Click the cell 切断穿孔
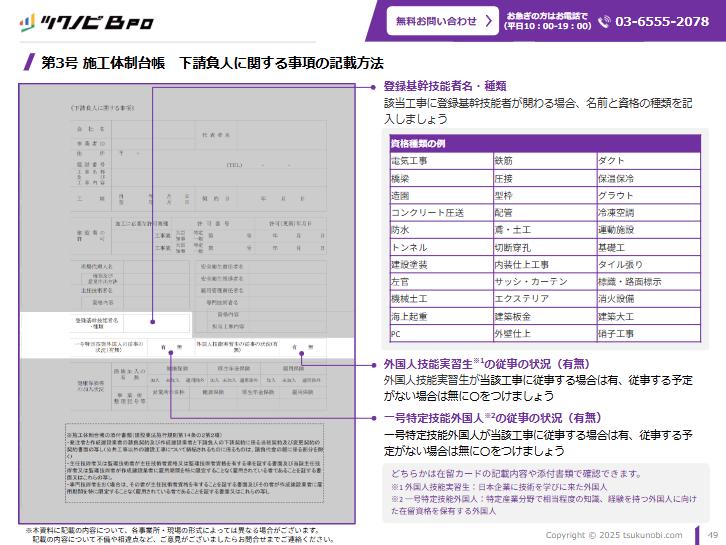 545,247
